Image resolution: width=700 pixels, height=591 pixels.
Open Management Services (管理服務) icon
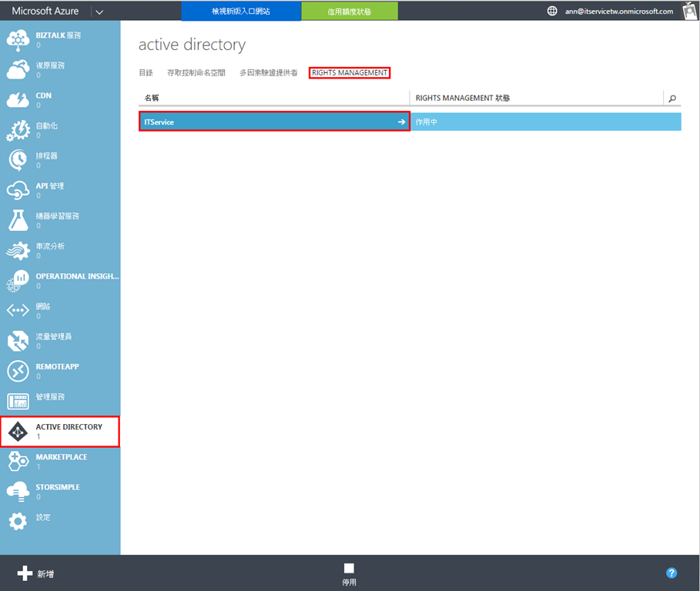pos(18,401)
